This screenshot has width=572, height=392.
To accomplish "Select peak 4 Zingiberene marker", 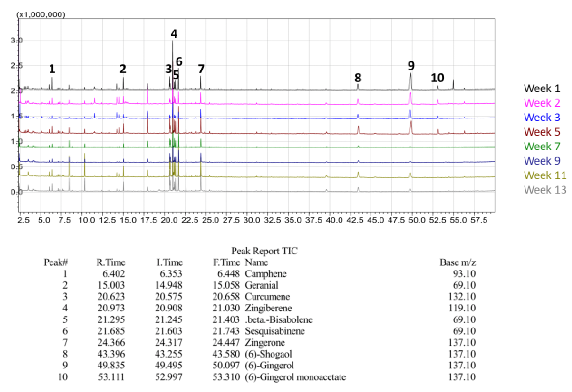I will [x=174, y=34].
